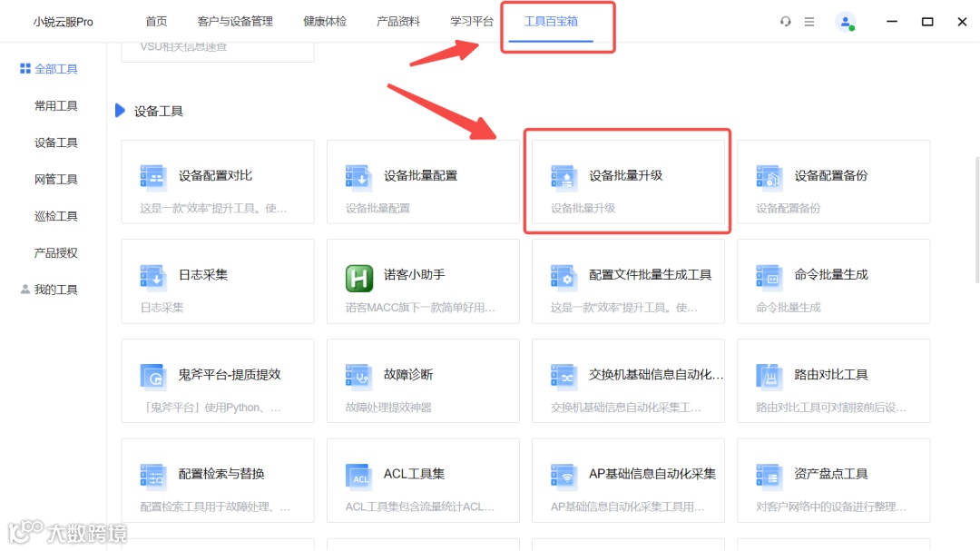Viewport: 980px width, 551px height.
Task: Click the ACL工具集 card title
Action: coord(414,474)
